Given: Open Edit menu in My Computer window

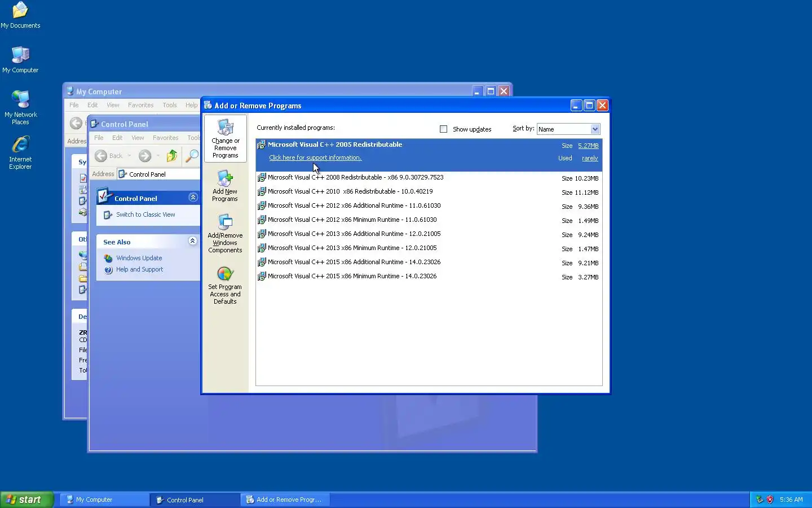Looking at the screenshot, I should pyautogui.click(x=92, y=105).
